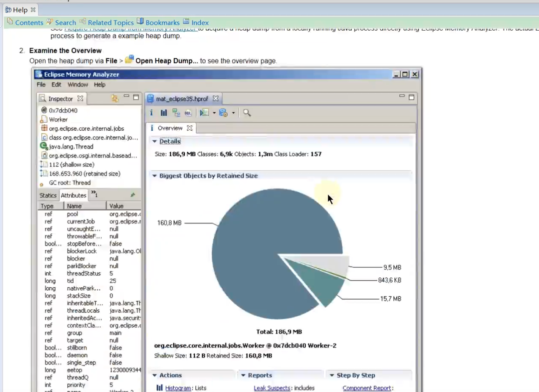The image size is (539, 392).
Task: Open the reports icon dropdown arrow
Action: point(214,113)
